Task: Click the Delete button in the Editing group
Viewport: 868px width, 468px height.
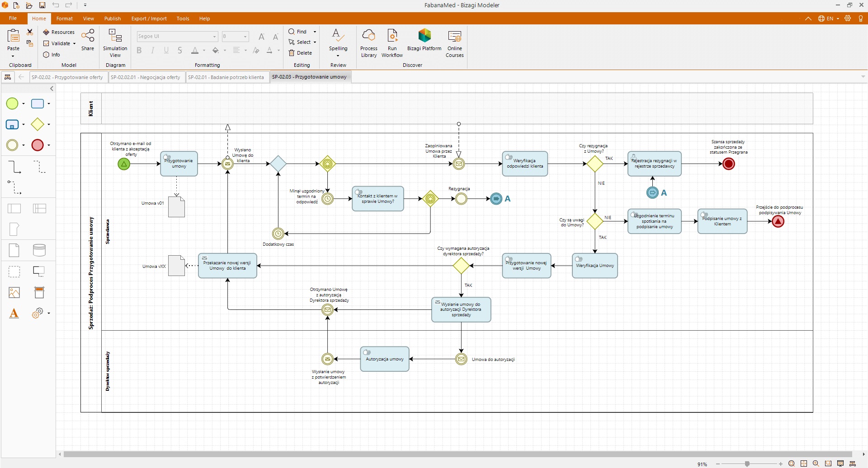Action: pos(301,53)
